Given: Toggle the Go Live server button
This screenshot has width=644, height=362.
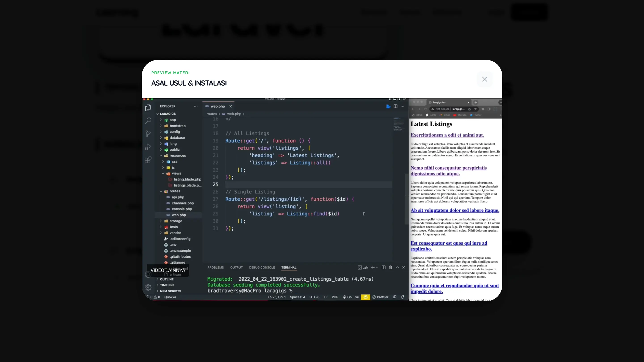Looking at the screenshot, I should coord(351,297).
